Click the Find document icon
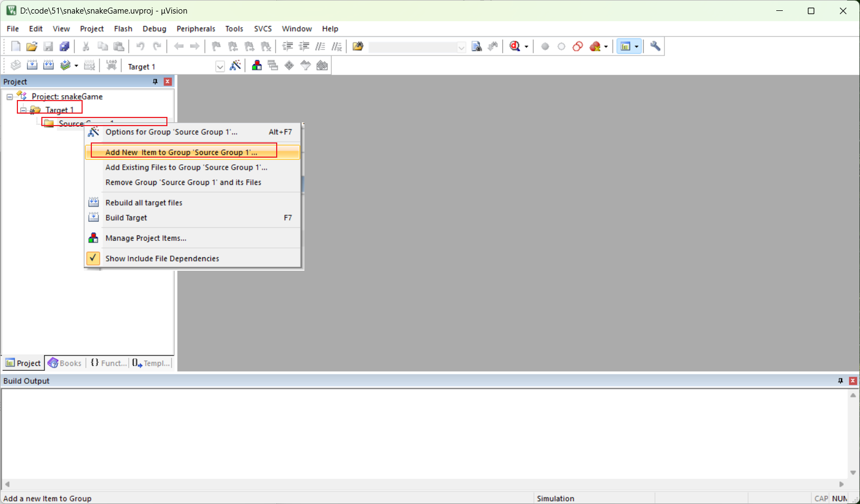860x504 pixels. pos(477,47)
